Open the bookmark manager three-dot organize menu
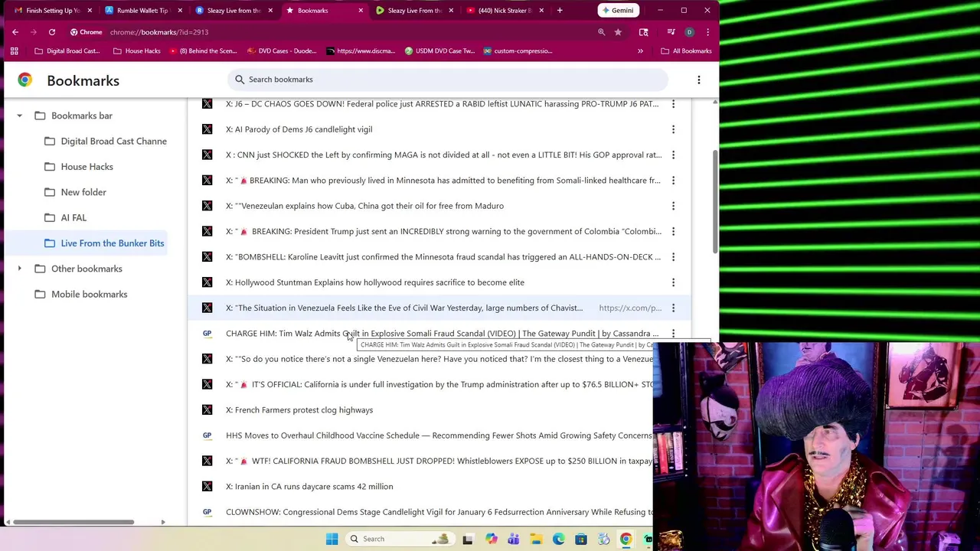The width and height of the screenshot is (980, 551). tap(698, 80)
